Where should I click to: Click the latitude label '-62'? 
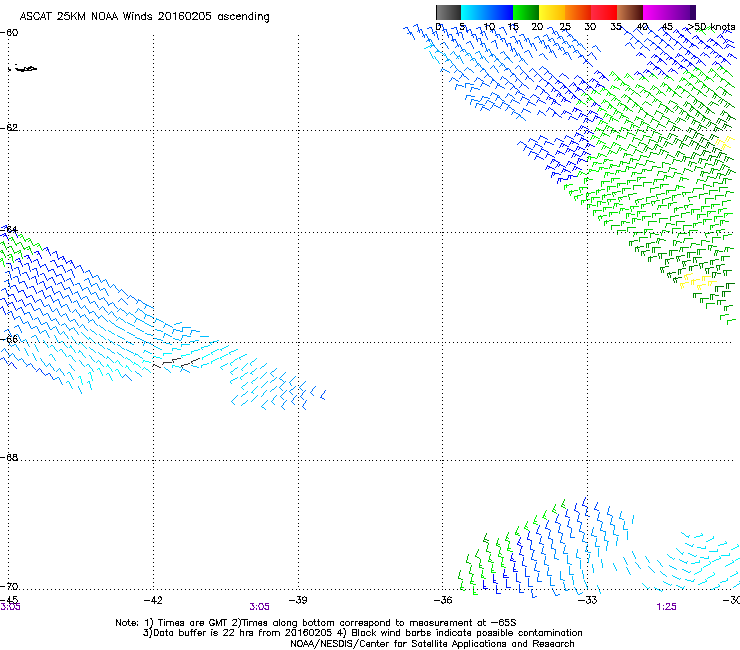[x=9, y=127]
